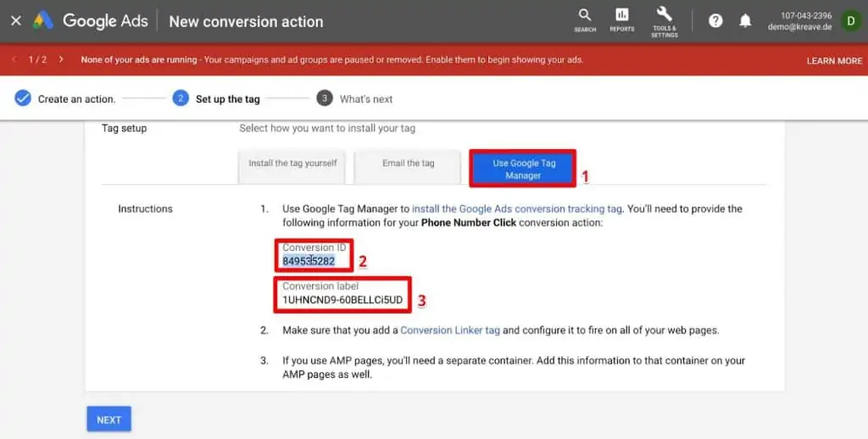Screen dimensions: 868x439
Task: Click the Create an action step label
Action: coord(76,99)
